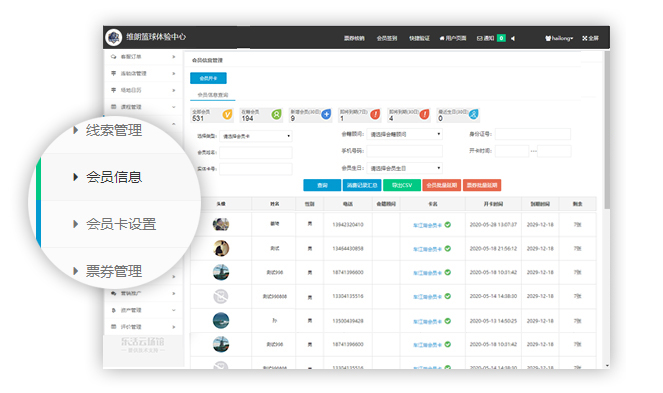Click the 手机号码 phone number input field

(404, 151)
